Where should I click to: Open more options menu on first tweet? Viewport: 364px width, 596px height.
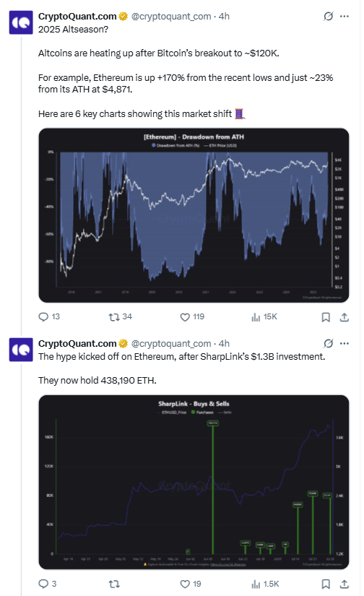pos(344,16)
